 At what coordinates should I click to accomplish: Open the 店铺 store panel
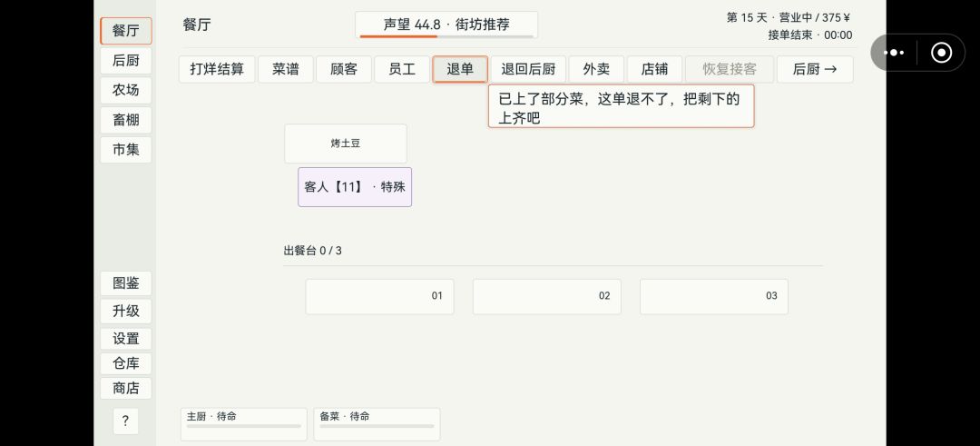[x=654, y=69]
